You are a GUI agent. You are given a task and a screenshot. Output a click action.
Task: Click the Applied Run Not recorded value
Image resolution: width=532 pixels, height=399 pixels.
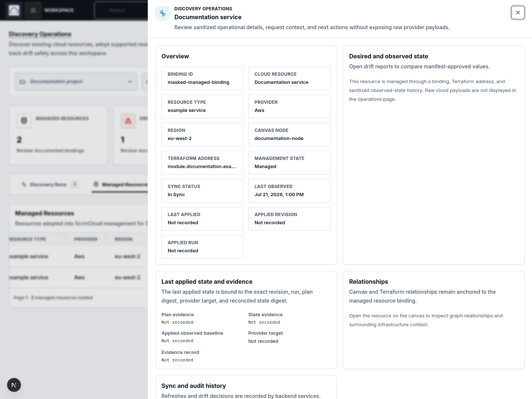183,251
